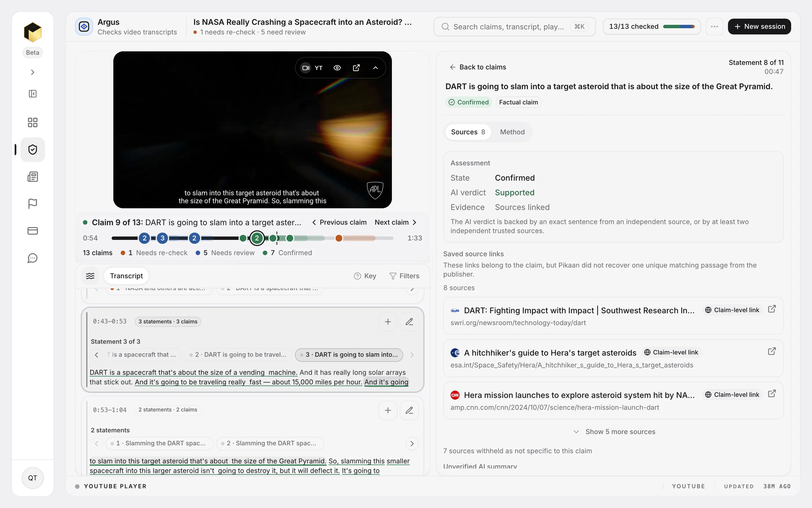Image resolution: width=812 pixels, height=508 pixels.
Task: Go to Next claim
Action: [396, 222]
